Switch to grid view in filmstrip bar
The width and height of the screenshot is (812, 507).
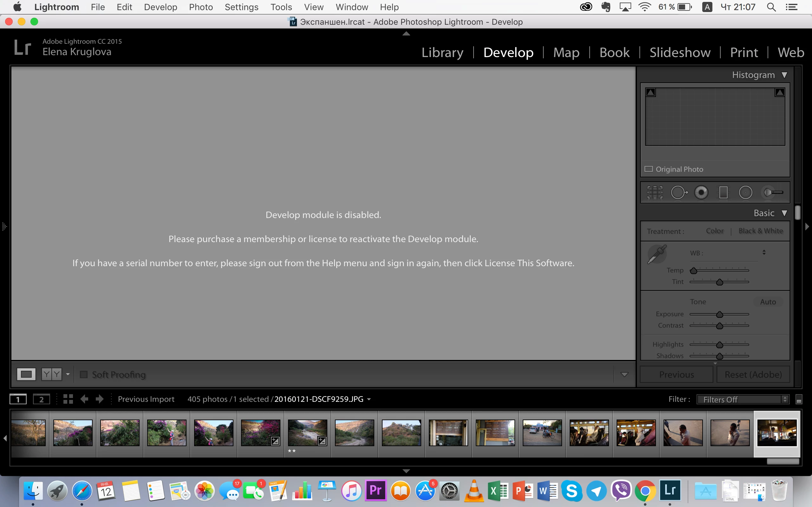[x=68, y=399]
